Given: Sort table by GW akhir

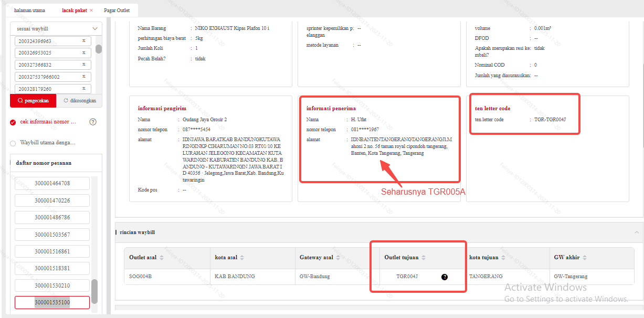Looking at the screenshot, I should click(x=584, y=258).
